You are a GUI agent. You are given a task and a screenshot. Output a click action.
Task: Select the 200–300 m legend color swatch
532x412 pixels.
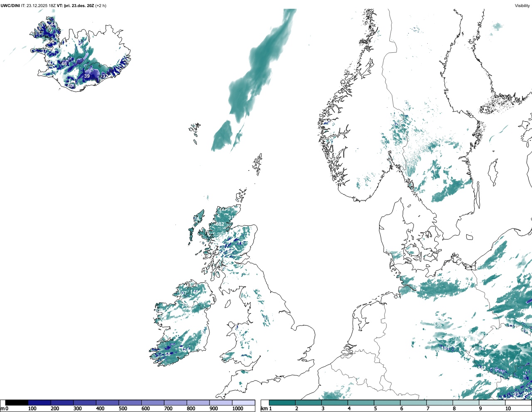tap(62, 402)
